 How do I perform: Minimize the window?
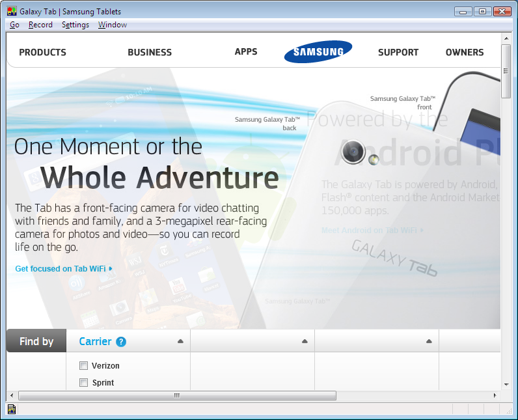point(463,12)
